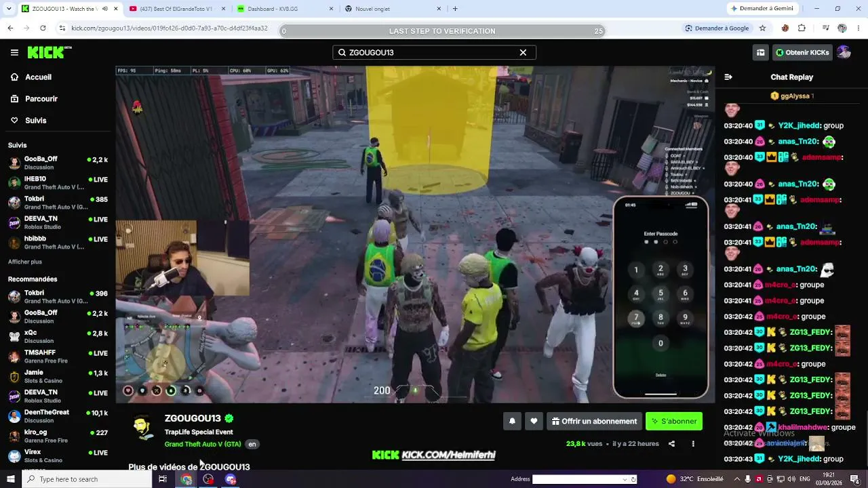Screen dimensions: 868x488
Task: Toggle notification bell for ZGOUGOU13
Action: tap(512, 422)
